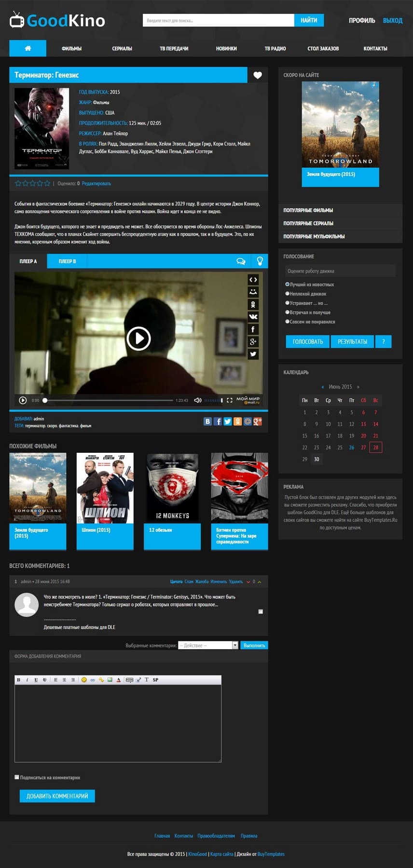
Task: Go to the previous month in the calendar
Action: click(x=323, y=387)
